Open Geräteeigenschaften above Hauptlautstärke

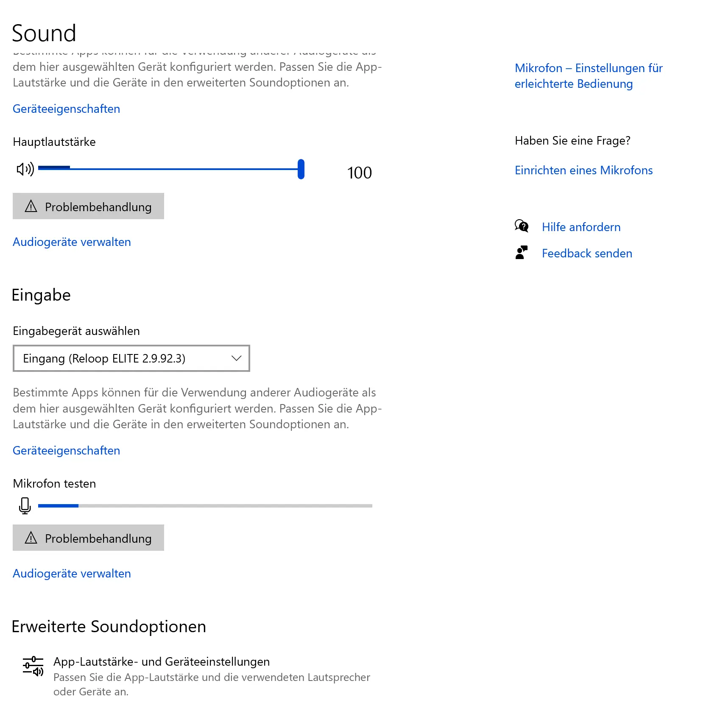[x=66, y=109]
